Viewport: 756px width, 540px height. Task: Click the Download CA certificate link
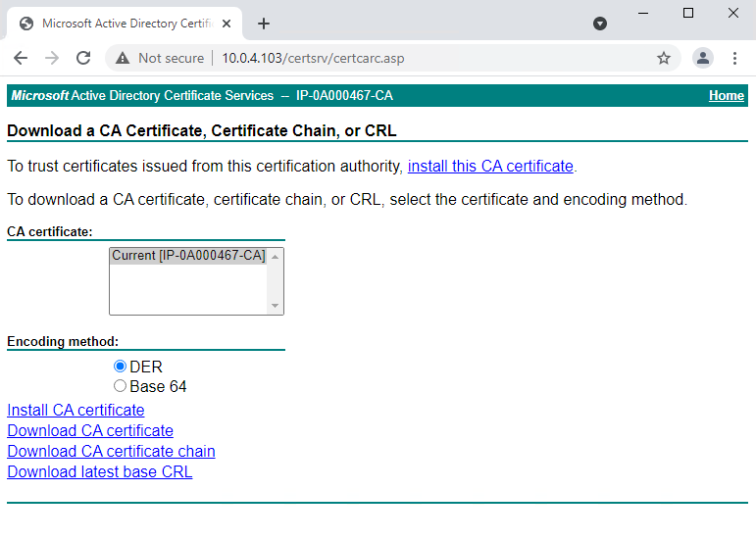90,430
